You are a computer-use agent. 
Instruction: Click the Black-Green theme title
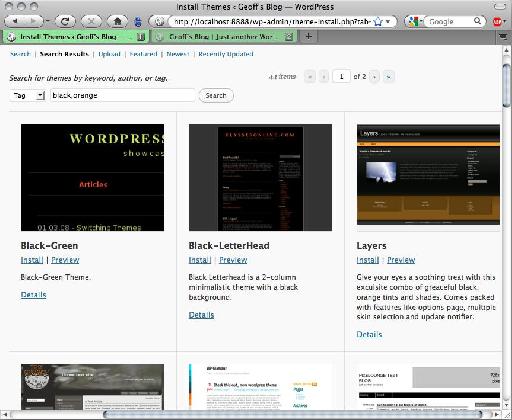(49, 246)
